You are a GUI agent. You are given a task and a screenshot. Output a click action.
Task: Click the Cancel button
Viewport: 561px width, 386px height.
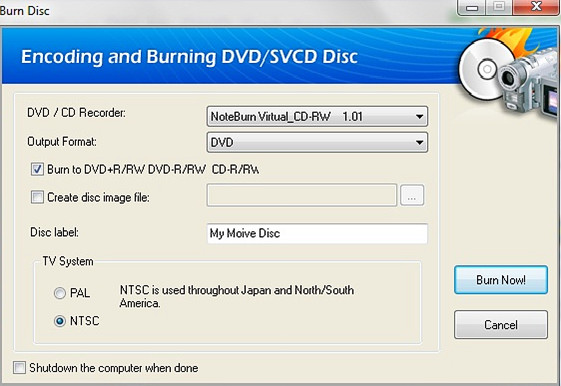(501, 324)
